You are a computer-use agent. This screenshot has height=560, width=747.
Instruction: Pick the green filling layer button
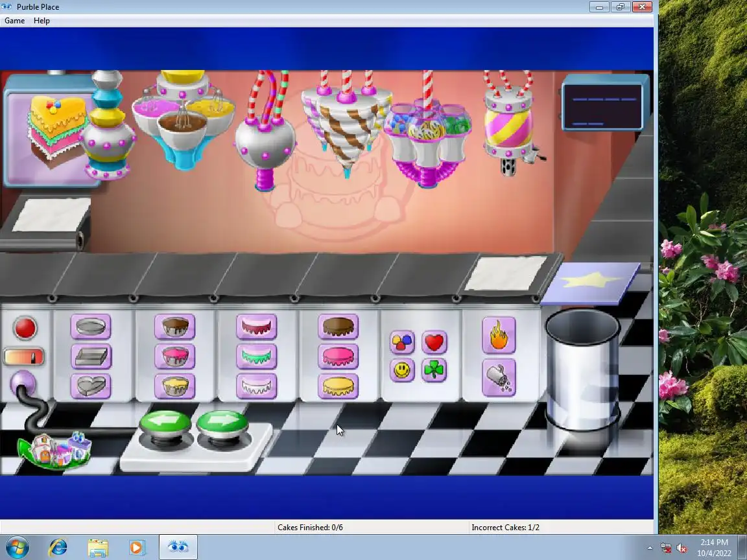[x=256, y=356]
